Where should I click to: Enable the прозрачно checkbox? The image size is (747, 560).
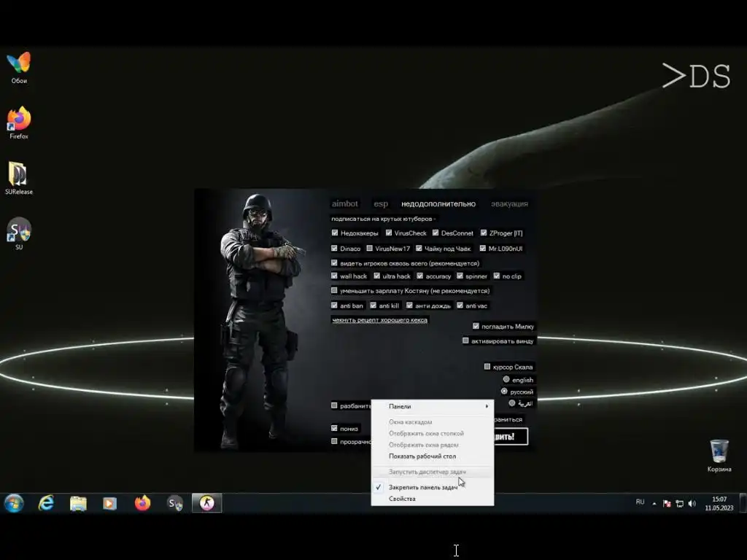pos(334,441)
